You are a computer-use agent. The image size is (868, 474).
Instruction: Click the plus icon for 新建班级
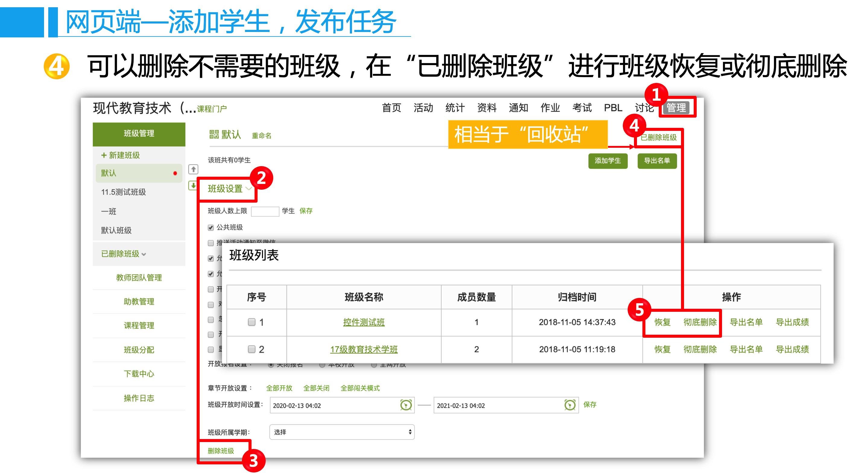pos(104,155)
